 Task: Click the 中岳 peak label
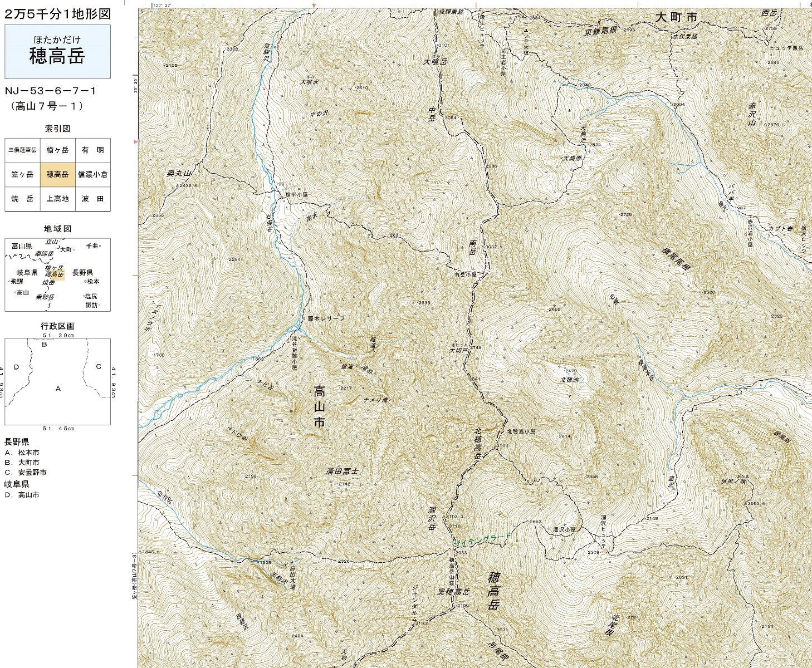[432, 114]
